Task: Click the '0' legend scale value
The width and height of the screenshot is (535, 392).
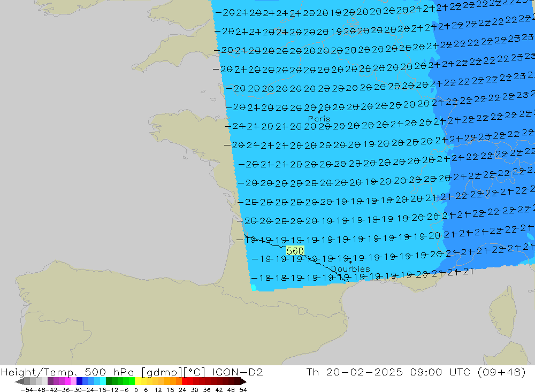Action: coord(136,390)
